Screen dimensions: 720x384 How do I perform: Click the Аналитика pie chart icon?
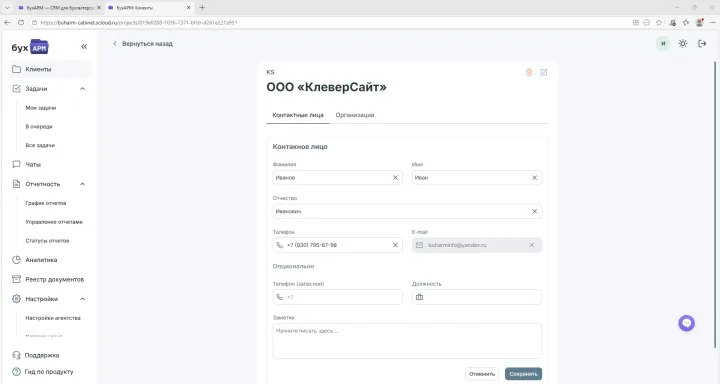tap(17, 260)
